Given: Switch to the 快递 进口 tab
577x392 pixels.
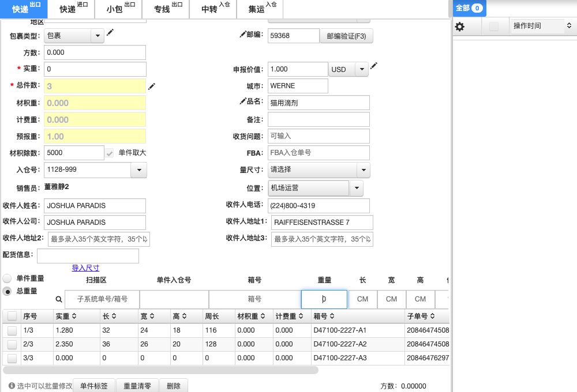Looking at the screenshot, I should pos(72,9).
